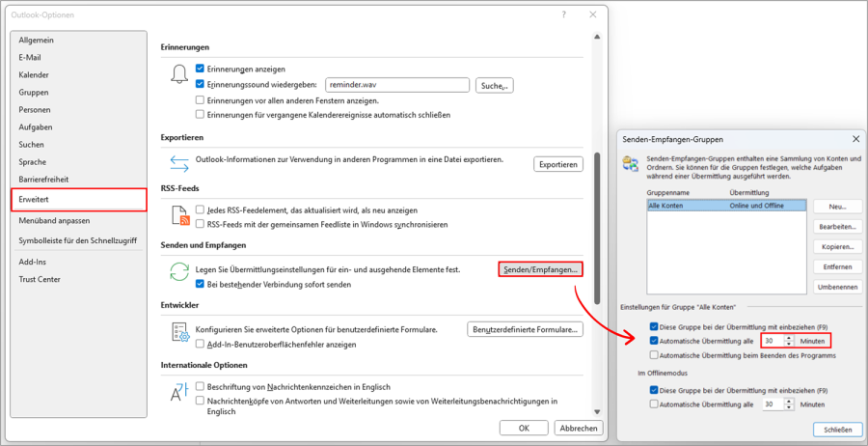Increase the online transmission interval spinner

click(789, 338)
